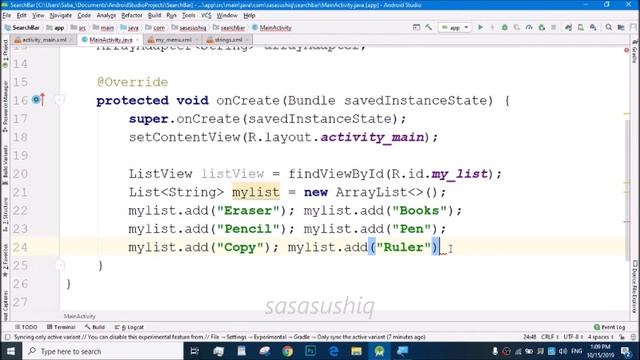
Task: Switch to Android Studio taskbar icon
Action: pyautogui.click(x=379, y=351)
